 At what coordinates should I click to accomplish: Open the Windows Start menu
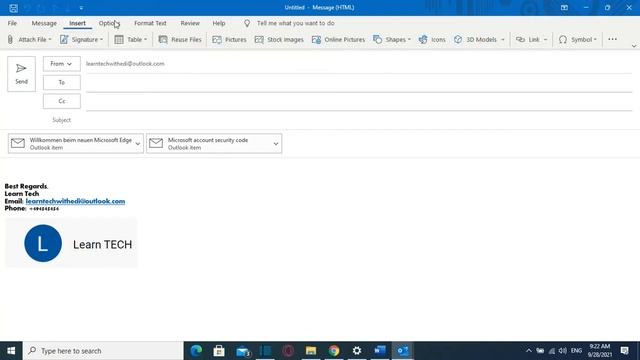pos(11,351)
